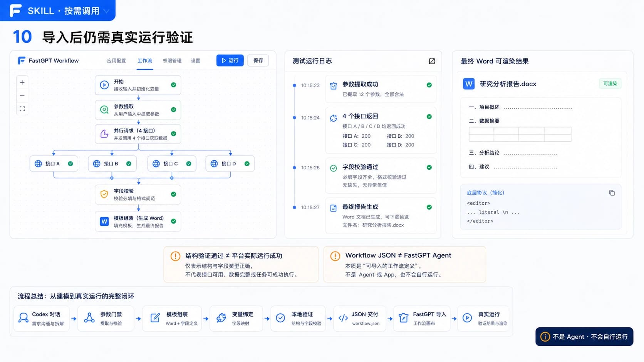The image size is (644, 362).
Task: Click the 本地验证 check icon
Action: [280, 318]
